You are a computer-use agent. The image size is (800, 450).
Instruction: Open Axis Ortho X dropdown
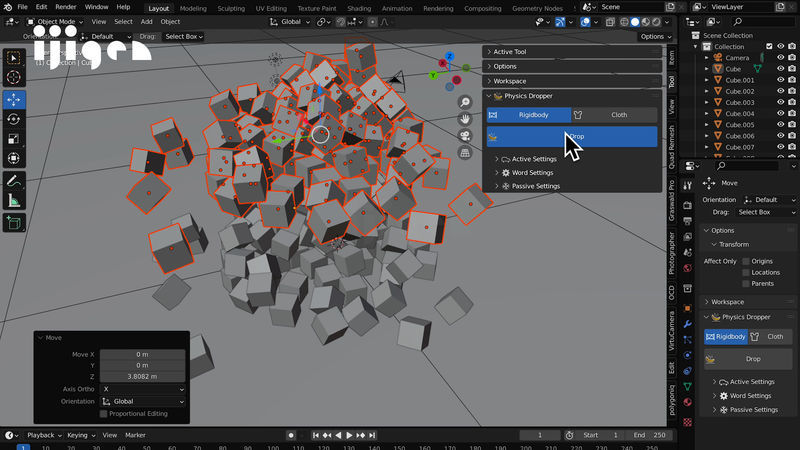tap(143, 389)
